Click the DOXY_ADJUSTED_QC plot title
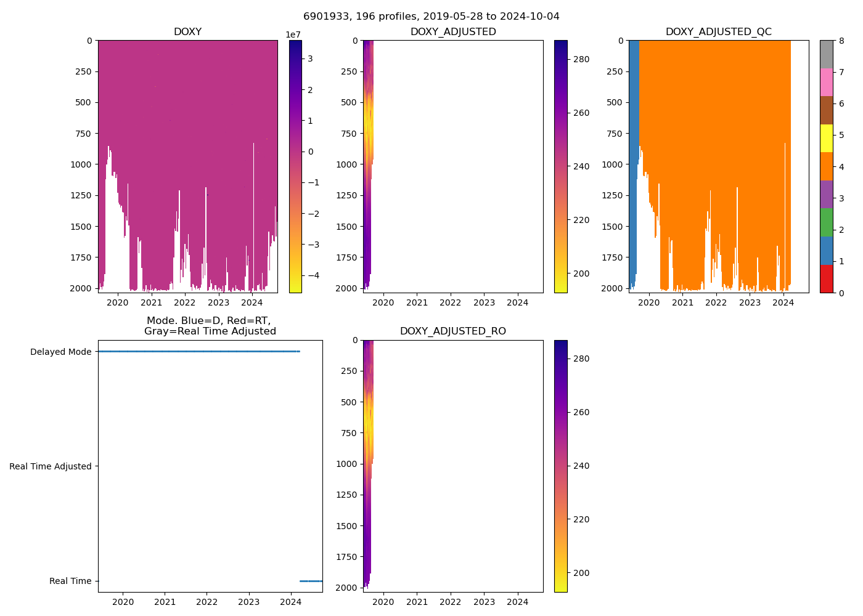This screenshot has width=863, height=616. (x=718, y=32)
